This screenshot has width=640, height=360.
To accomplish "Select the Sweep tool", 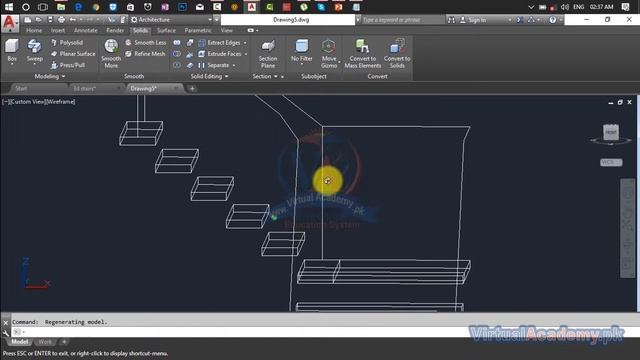I will pos(35,51).
